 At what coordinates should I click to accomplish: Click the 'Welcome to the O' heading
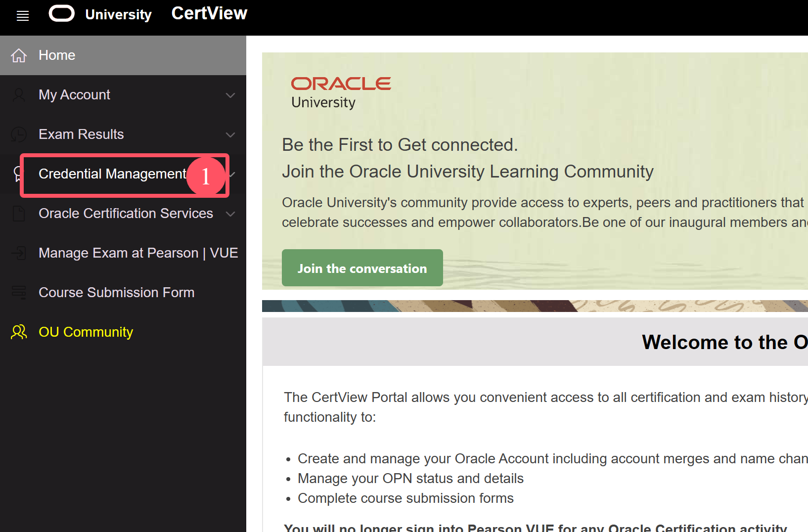tap(725, 342)
